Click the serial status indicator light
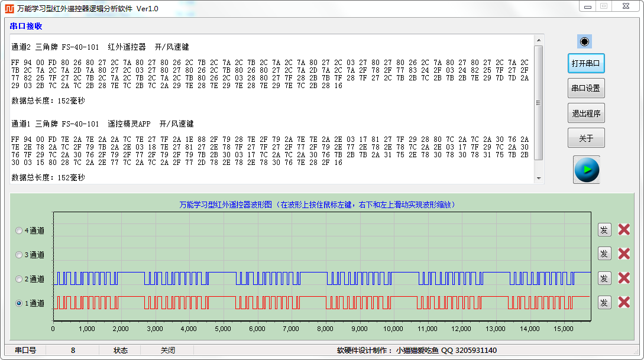 tap(584, 41)
